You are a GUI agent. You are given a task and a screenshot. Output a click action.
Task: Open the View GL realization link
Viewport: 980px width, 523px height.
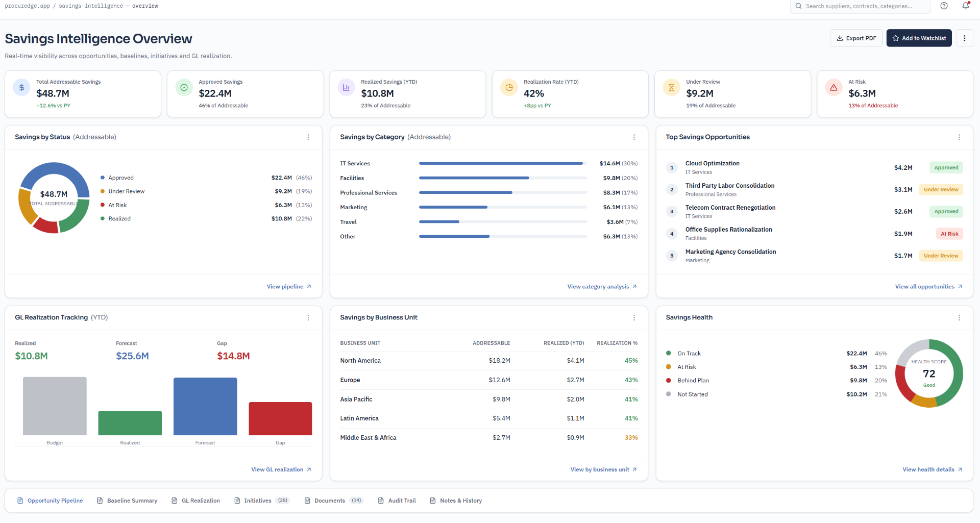click(x=281, y=469)
